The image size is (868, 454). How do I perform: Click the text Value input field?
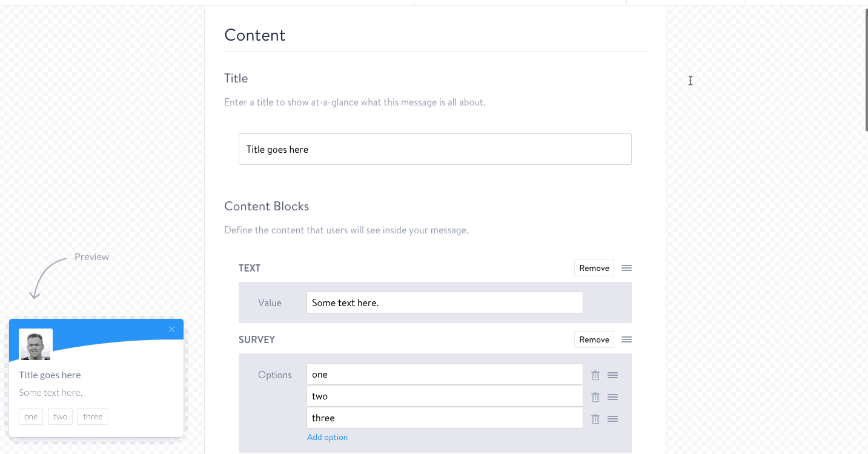pyautogui.click(x=445, y=302)
